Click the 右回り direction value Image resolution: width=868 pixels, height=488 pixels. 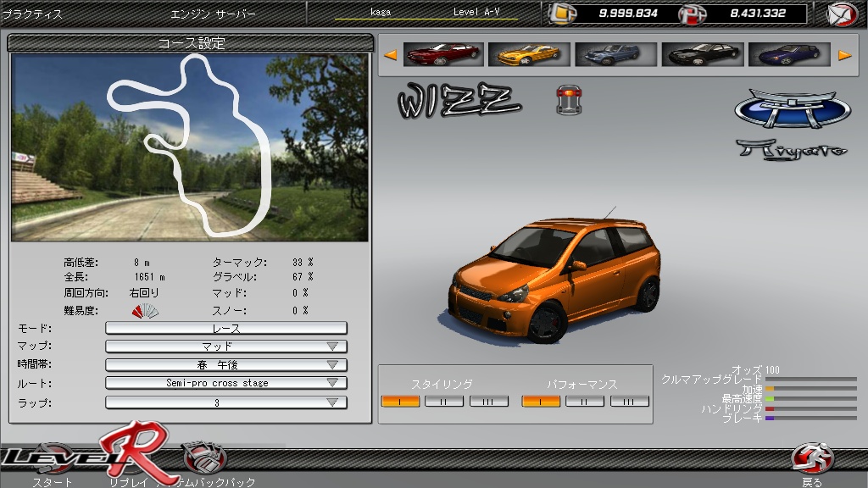144,292
